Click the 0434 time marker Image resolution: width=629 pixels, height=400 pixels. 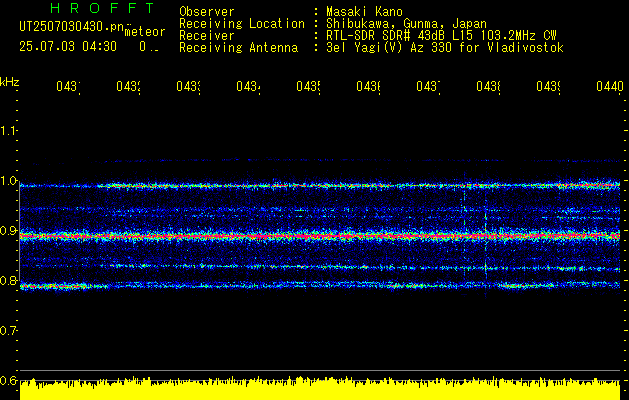248,86
